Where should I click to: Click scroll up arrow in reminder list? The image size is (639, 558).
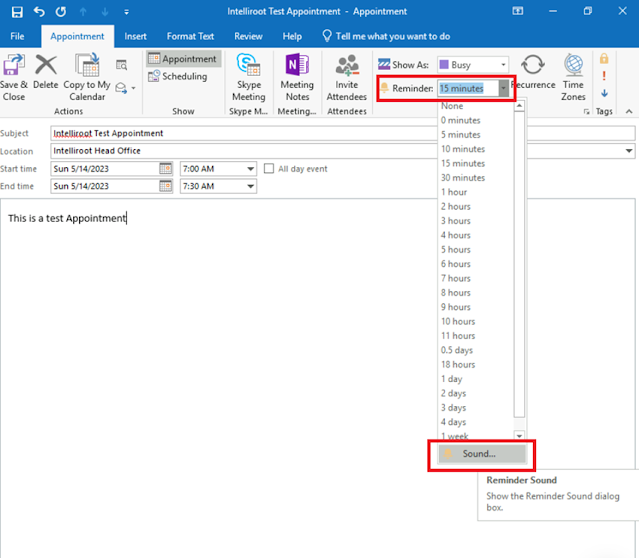[x=519, y=106]
